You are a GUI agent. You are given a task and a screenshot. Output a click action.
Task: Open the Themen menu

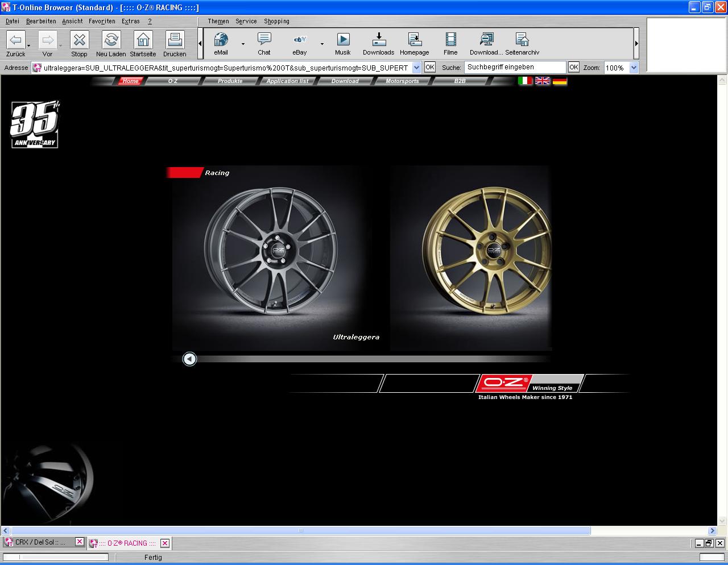[x=218, y=21]
